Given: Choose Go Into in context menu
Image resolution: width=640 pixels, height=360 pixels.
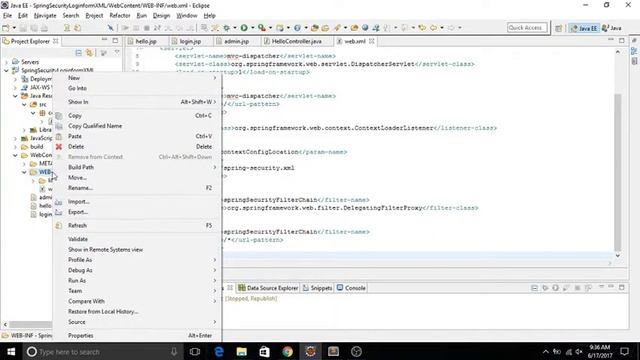Looking at the screenshot, I should pyautogui.click(x=137, y=88).
